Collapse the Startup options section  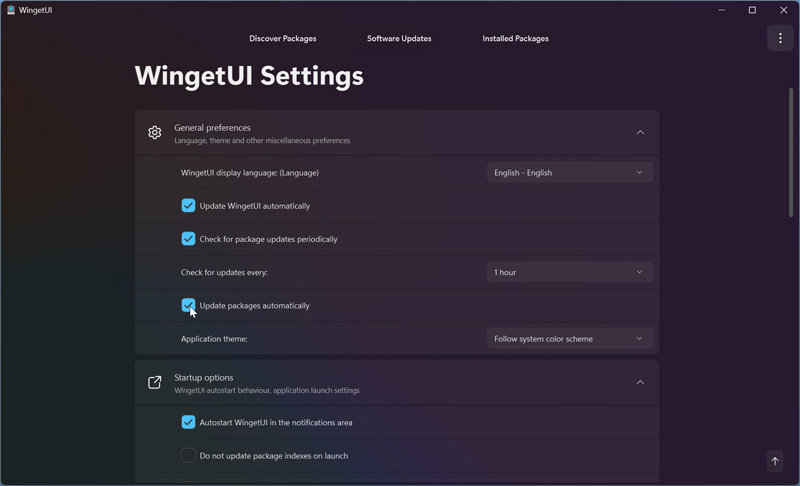640,383
